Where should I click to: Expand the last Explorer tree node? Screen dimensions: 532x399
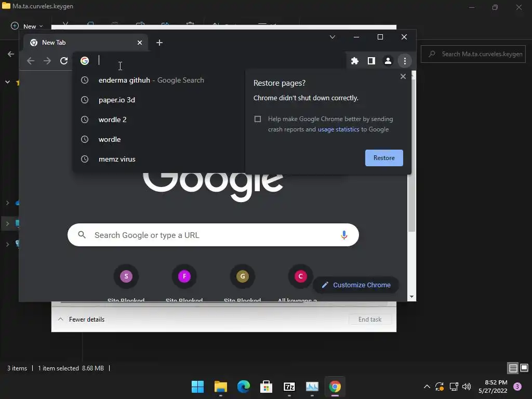(x=7, y=244)
